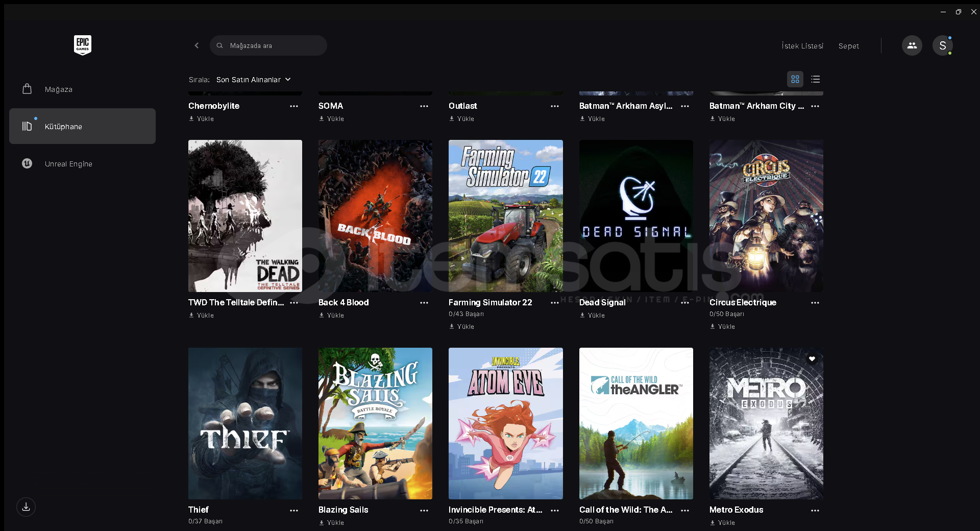
Task: Install Farming Simulator 22 via Yükle
Action: 462,327
